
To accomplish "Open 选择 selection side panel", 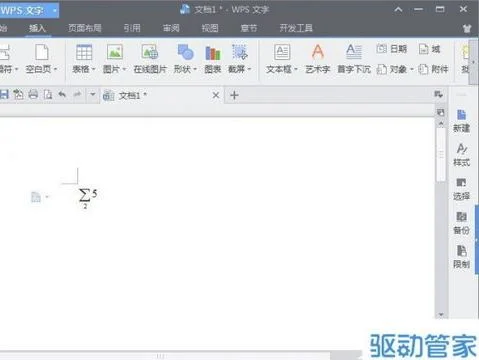I will point(461,189).
